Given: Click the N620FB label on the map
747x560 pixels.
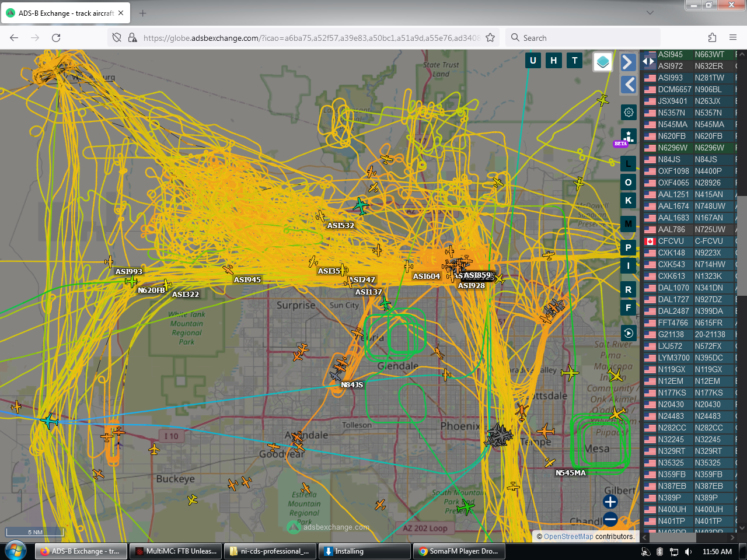Looking at the screenshot, I should tap(151, 290).
